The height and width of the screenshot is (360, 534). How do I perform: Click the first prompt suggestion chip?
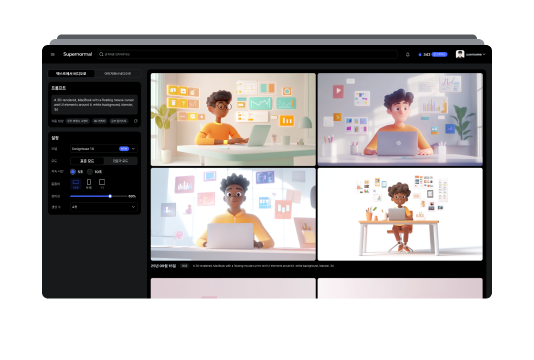coord(78,121)
